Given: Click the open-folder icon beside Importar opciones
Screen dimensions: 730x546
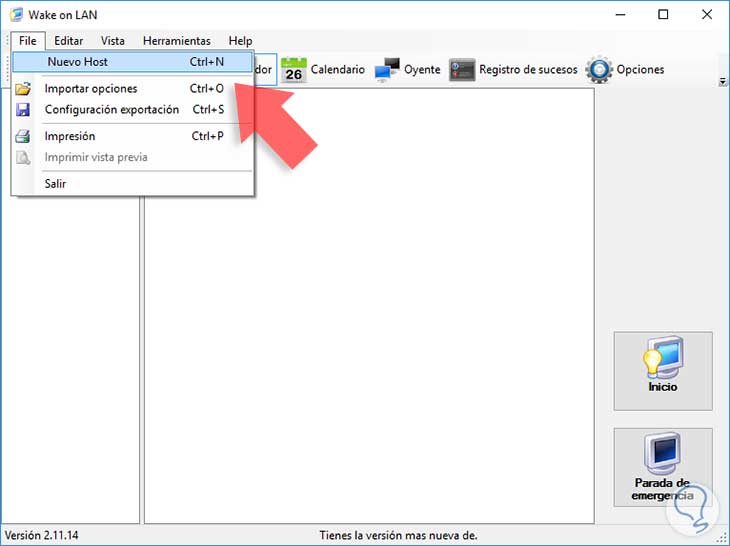Looking at the screenshot, I should coord(23,88).
